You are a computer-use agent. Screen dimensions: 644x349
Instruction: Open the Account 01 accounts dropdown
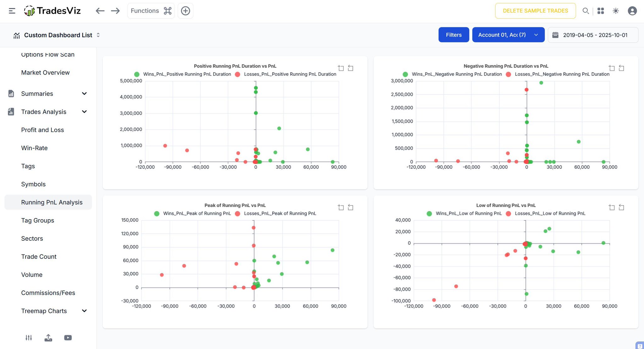[x=508, y=35]
